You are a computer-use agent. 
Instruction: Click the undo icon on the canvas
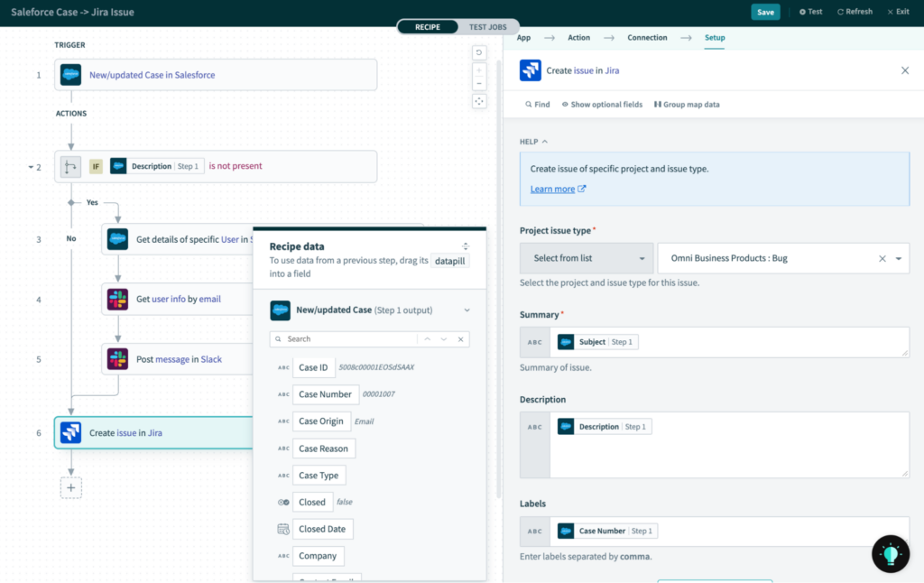point(479,52)
